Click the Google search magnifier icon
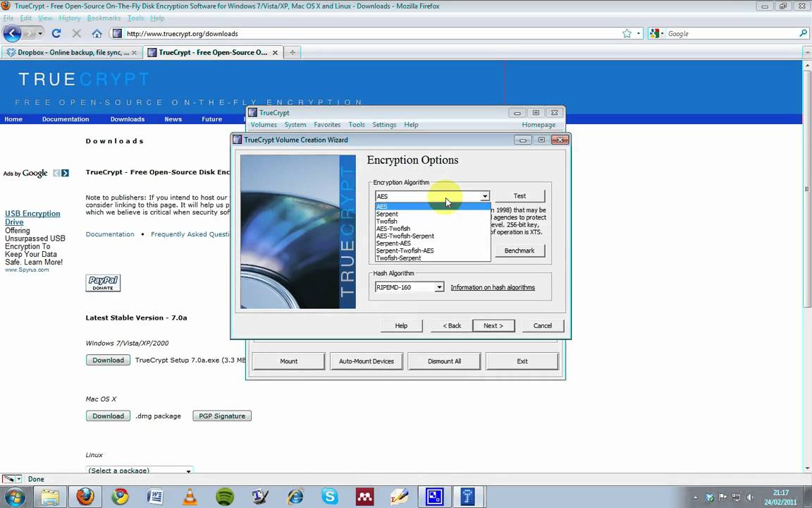This screenshot has height=508, width=812. pyautogui.click(x=804, y=33)
